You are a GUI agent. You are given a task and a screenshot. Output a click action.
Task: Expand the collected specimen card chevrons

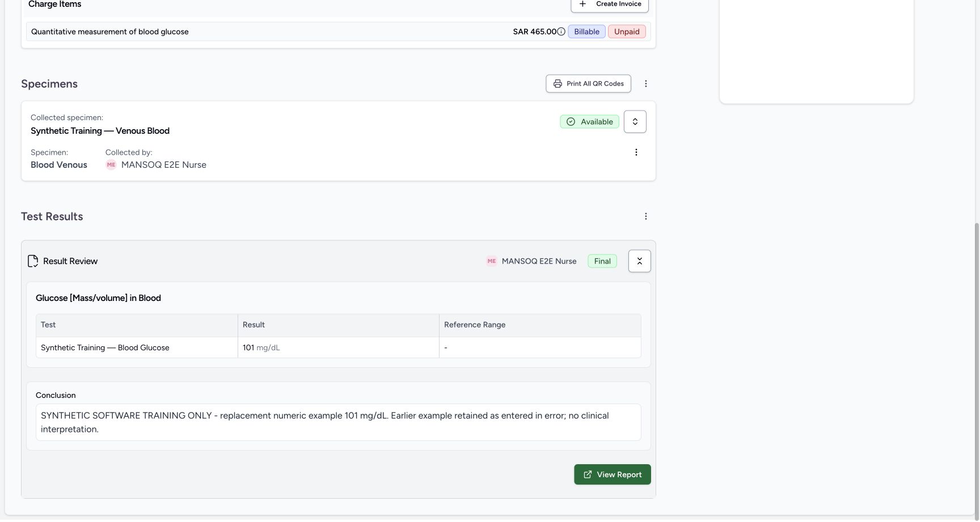coord(635,122)
